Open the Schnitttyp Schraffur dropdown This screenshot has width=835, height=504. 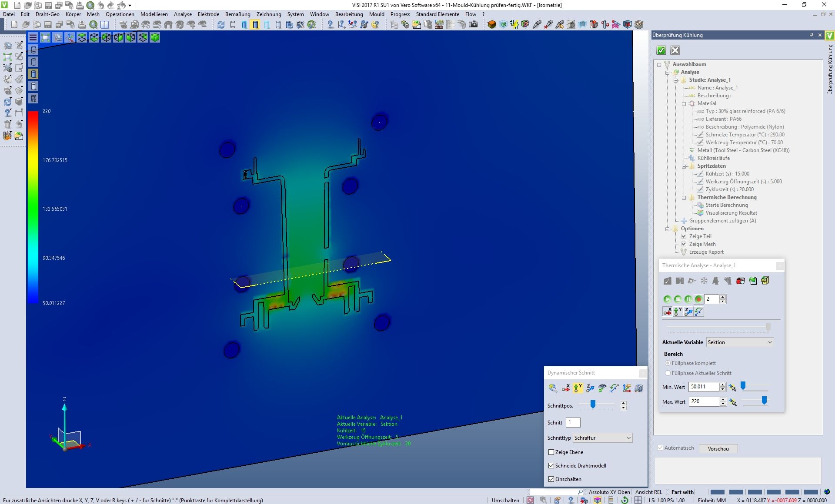[x=602, y=438]
